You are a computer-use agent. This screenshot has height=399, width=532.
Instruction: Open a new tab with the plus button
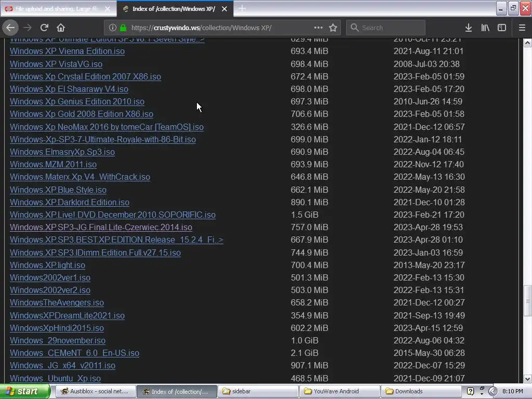(242, 8)
